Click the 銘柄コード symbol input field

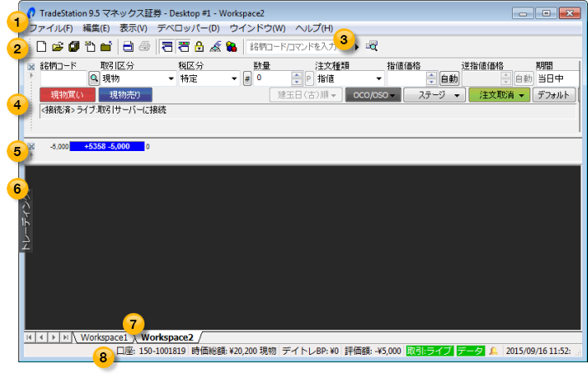click(x=63, y=78)
